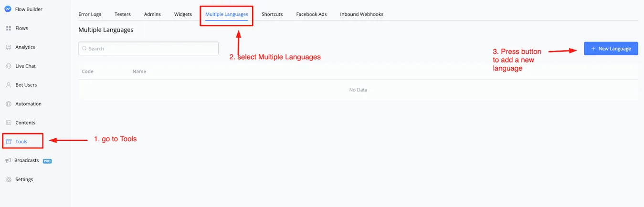Open Broadcasts from the sidebar
Viewport: 644px width, 207px height.
tap(26, 161)
